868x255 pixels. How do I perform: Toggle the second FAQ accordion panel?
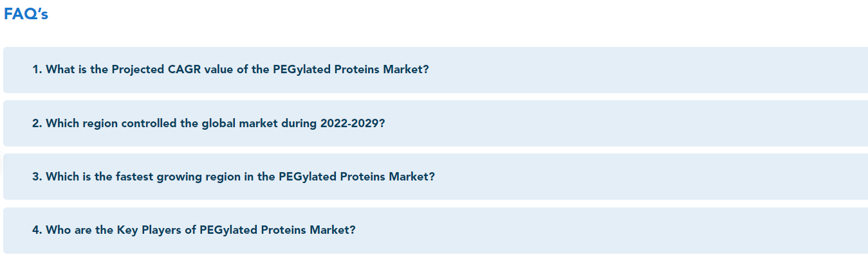click(436, 123)
